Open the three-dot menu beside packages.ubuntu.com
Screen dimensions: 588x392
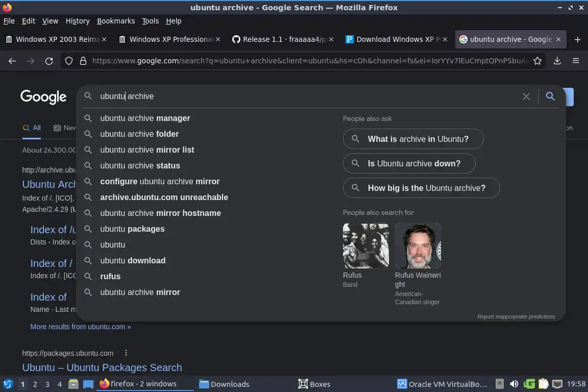126,353
